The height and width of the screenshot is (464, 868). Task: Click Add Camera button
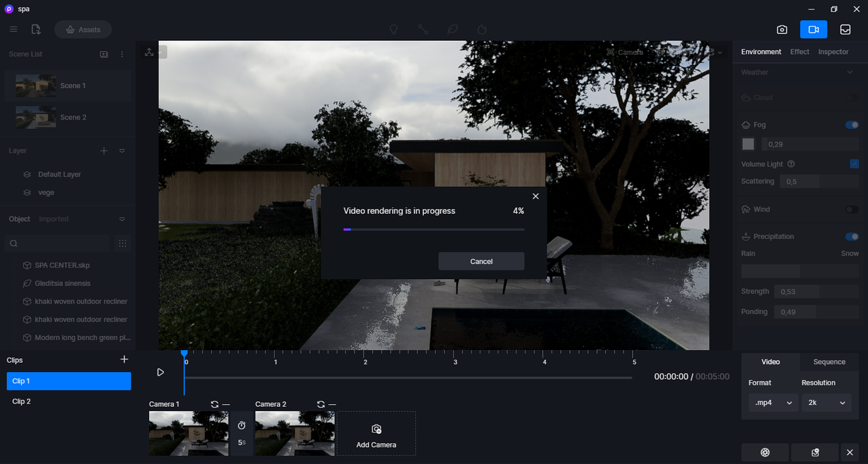376,434
